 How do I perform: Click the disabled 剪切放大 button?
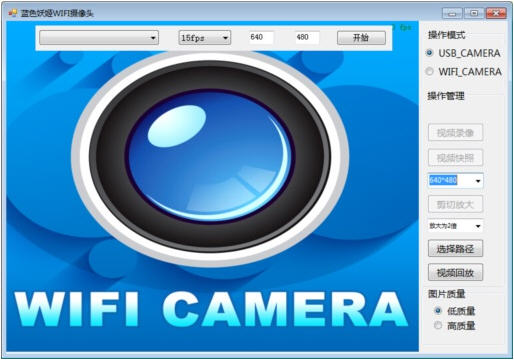click(x=455, y=204)
